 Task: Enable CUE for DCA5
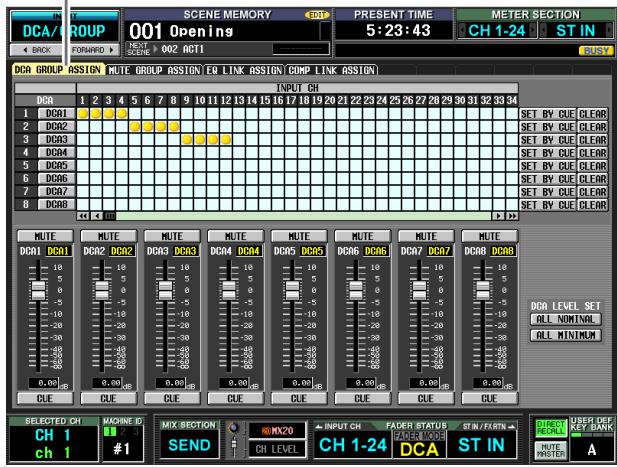[299, 399]
